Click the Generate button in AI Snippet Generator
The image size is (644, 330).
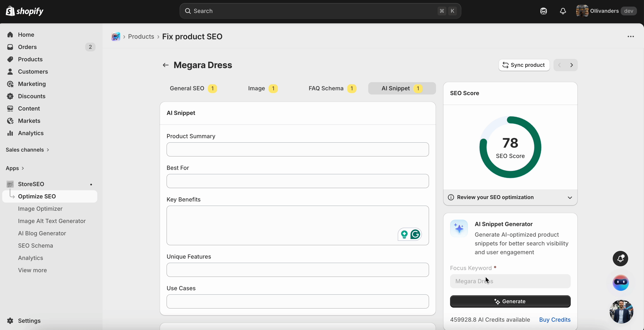(510, 301)
